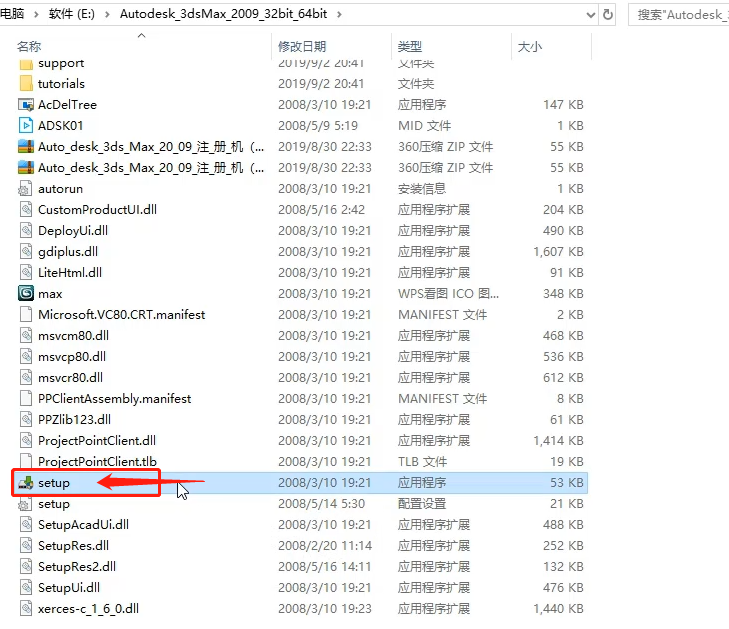Select the CustomProductUI.dll file icon
Viewport: 729px width, 629px height.
pyautogui.click(x=26, y=210)
